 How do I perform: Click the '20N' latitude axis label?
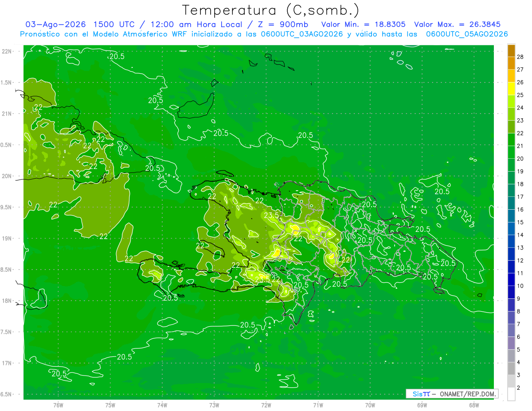pyautogui.click(x=7, y=176)
